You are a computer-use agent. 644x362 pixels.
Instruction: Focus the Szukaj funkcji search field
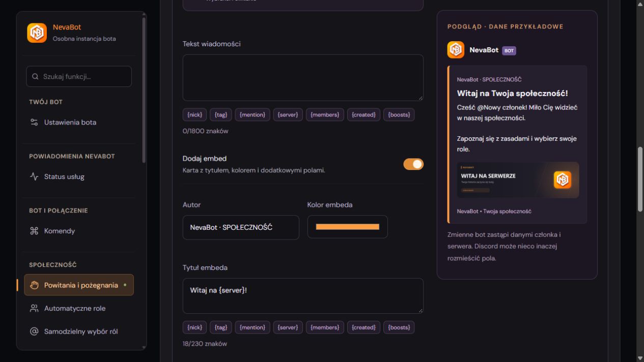[79, 77]
